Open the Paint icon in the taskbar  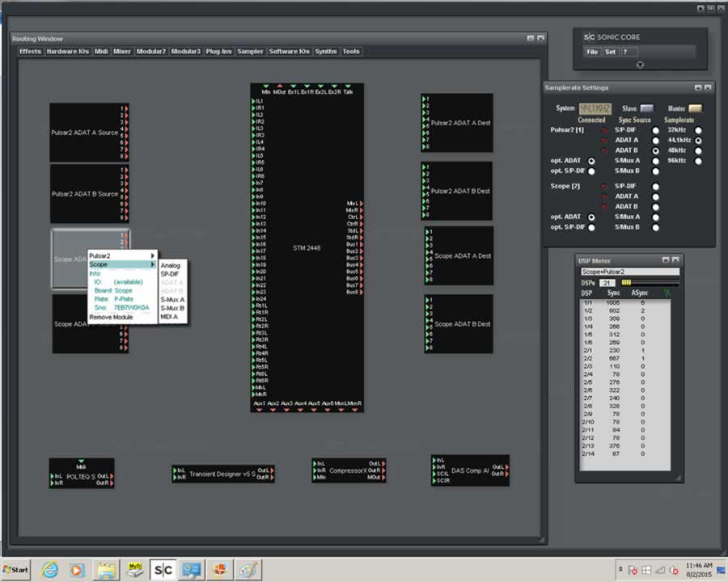(248, 570)
